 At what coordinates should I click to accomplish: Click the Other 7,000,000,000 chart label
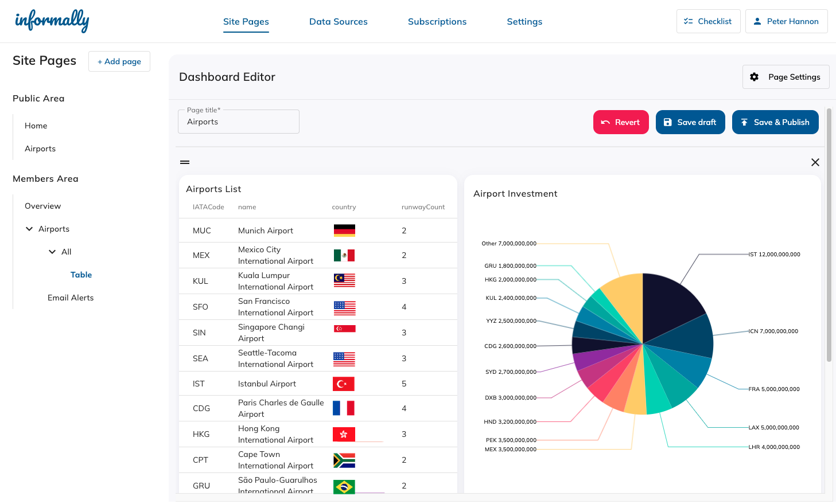coord(509,243)
